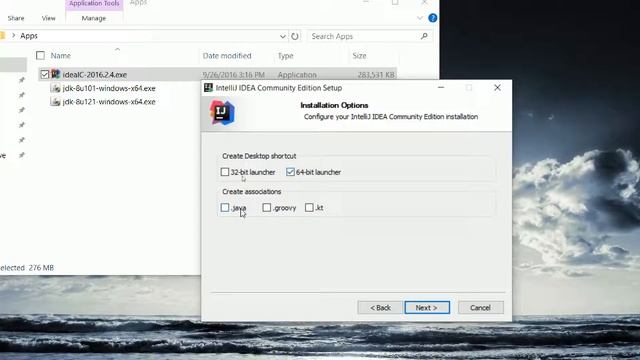Image resolution: width=640 pixels, height=360 pixels.
Task: Enable the 32-bit launcher checkbox
Action: [225, 172]
